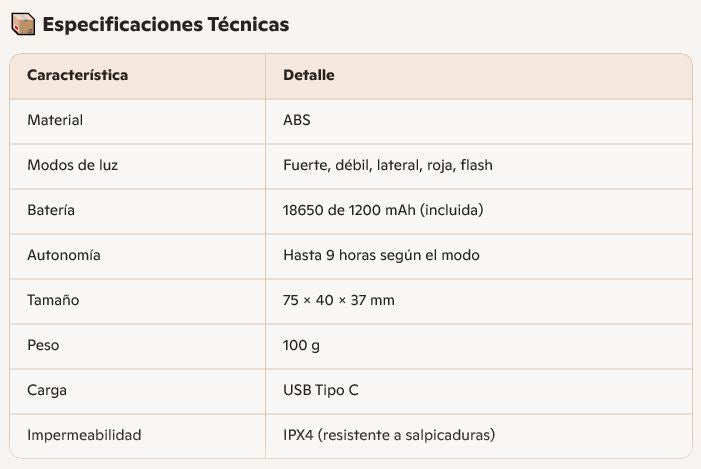Click the Carga row label

point(47,390)
